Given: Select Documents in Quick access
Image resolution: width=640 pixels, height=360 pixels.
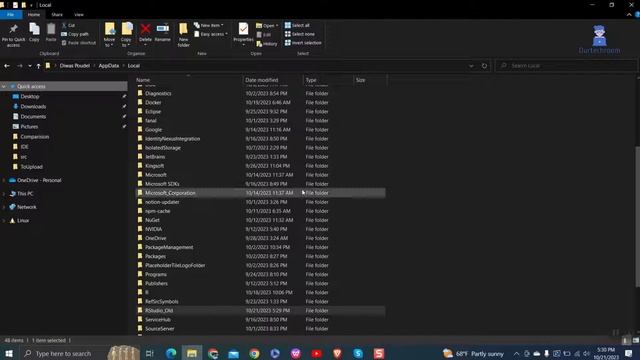Looking at the screenshot, I should coord(33,117).
